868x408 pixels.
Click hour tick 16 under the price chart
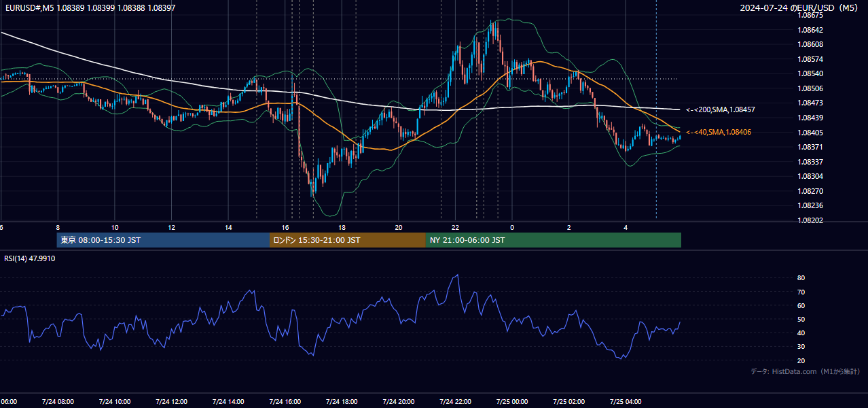pos(285,227)
